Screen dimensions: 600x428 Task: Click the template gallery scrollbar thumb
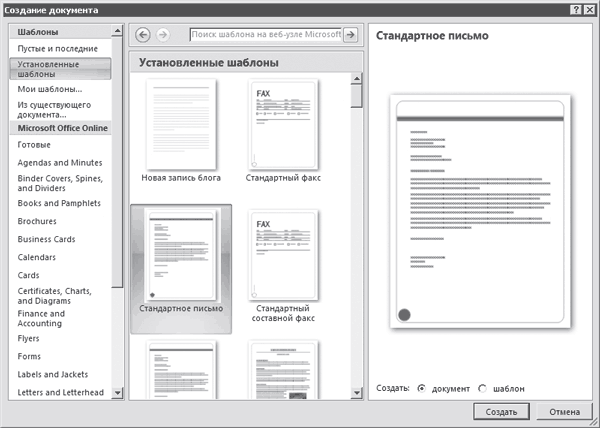(356, 96)
